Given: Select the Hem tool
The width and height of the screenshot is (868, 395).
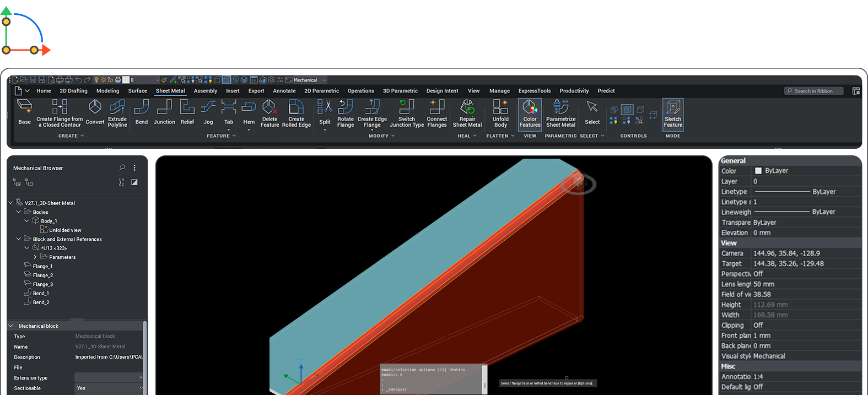Looking at the screenshot, I should pyautogui.click(x=249, y=113).
